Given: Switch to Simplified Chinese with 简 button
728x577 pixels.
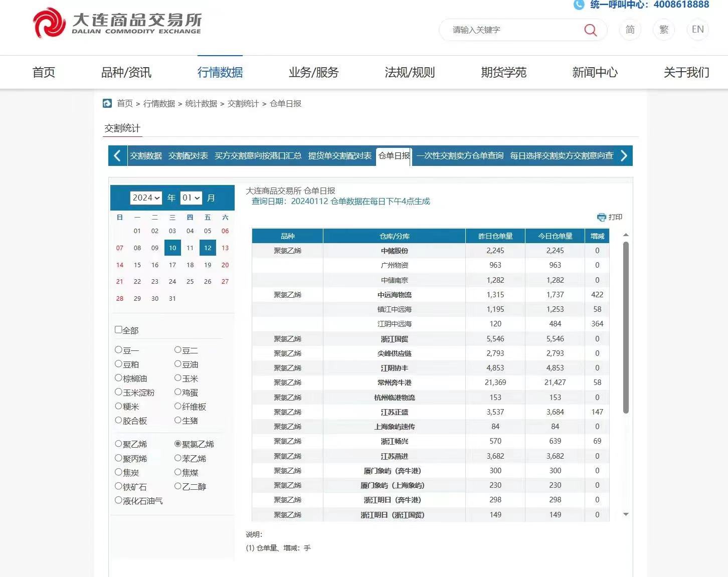Looking at the screenshot, I should (630, 30).
